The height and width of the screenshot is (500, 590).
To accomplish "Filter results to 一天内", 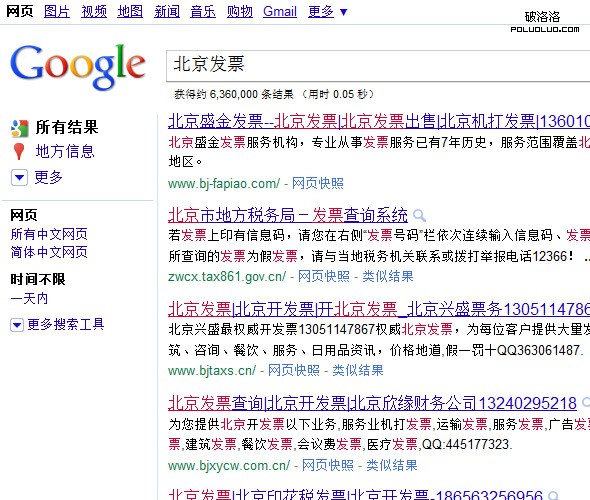I will pos(29,299).
